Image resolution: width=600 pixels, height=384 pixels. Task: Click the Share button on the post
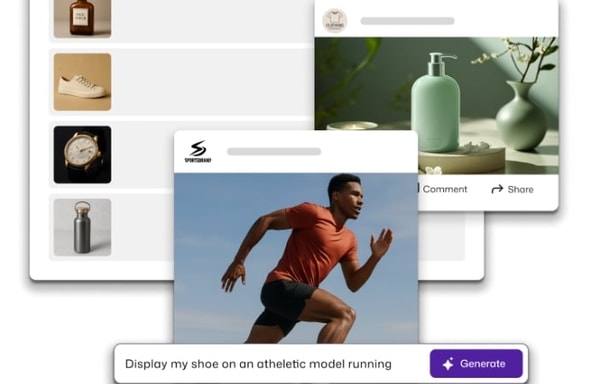512,189
